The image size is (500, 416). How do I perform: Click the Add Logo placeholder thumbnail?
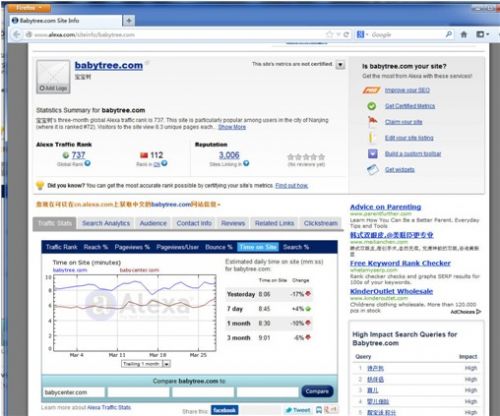click(53, 77)
